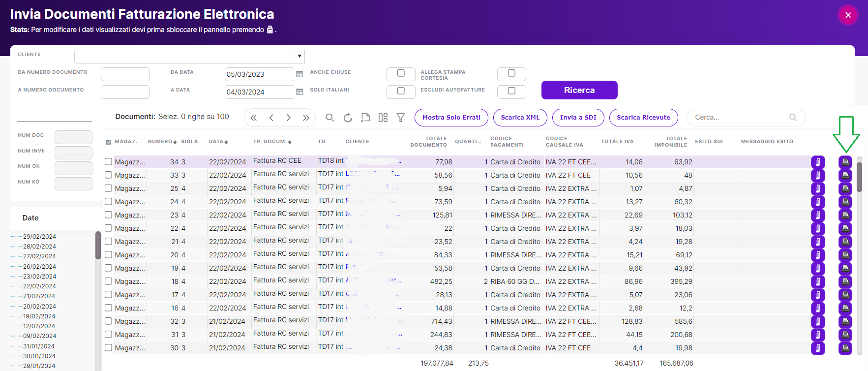Open the funnel filter icon
The image size is (868, 371).
click(x=401, y=118)
